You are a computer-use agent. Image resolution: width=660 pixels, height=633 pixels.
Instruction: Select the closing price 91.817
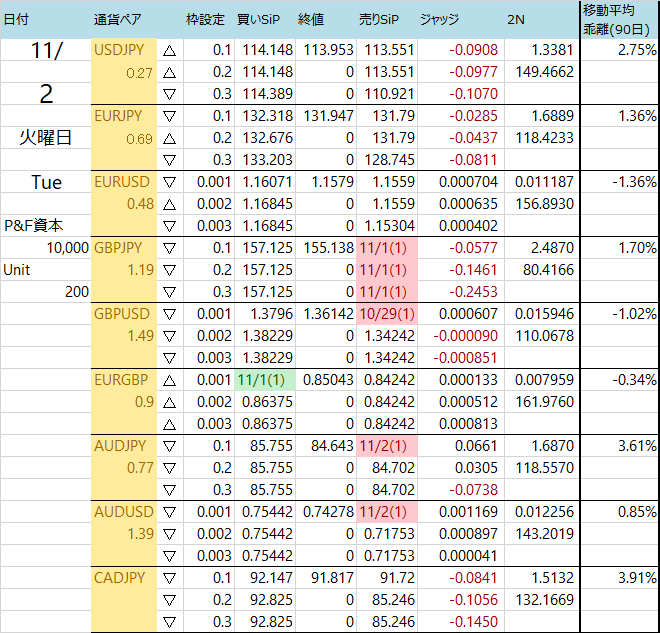tap(333, 578)
